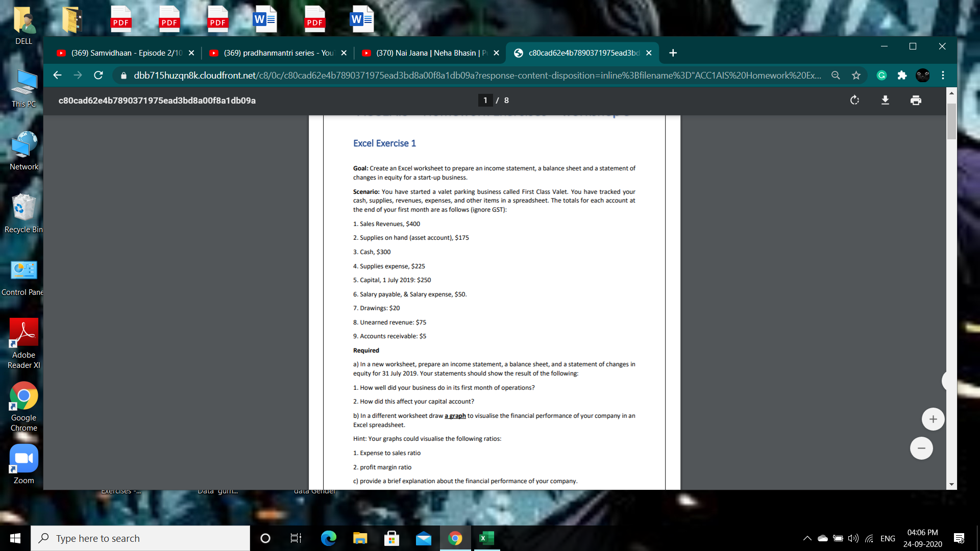Click the PDF page number field

click(x=485, y=101)
